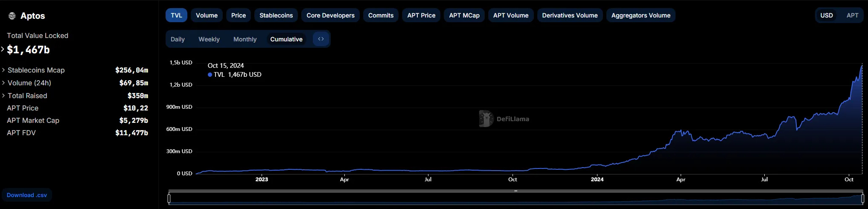This screenshot has width=868, height=209.
Task: Click the $10,22 APT price value
Action: click(136, 108)
